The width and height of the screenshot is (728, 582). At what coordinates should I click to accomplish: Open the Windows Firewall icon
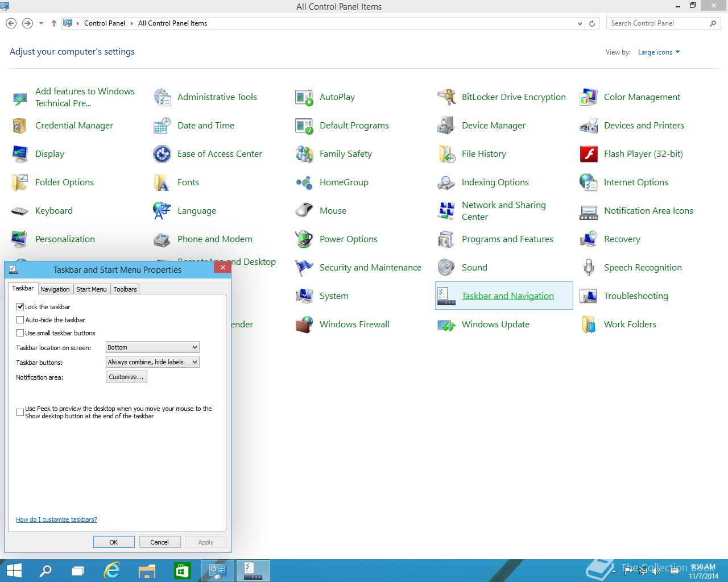coord(304,325)
